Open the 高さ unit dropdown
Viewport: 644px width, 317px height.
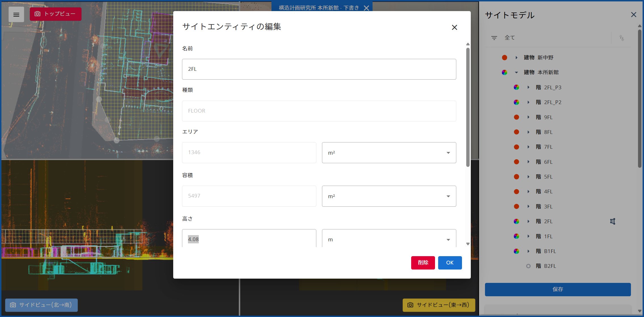389,239
